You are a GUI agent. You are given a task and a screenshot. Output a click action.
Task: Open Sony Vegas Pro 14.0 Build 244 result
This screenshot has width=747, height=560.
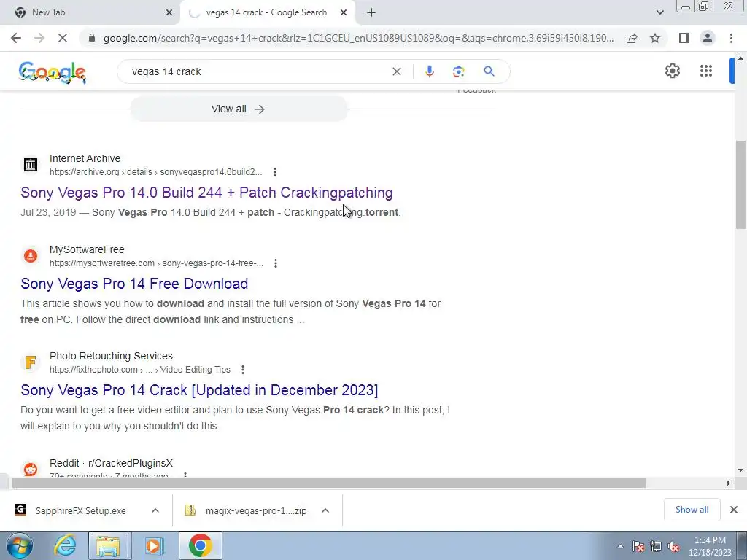tap(206, 192)
